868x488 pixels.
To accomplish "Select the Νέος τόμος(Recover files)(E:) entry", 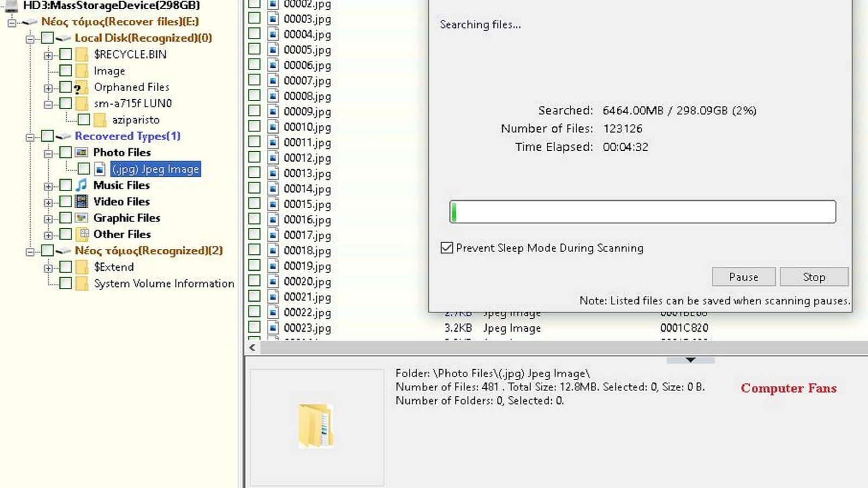I will click(120, 22).
